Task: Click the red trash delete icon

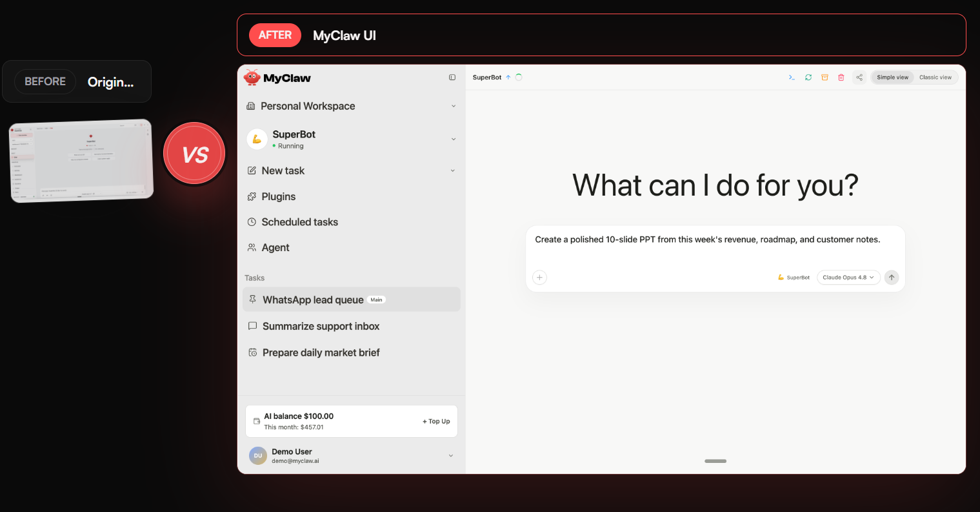Action: click(841, 77)
